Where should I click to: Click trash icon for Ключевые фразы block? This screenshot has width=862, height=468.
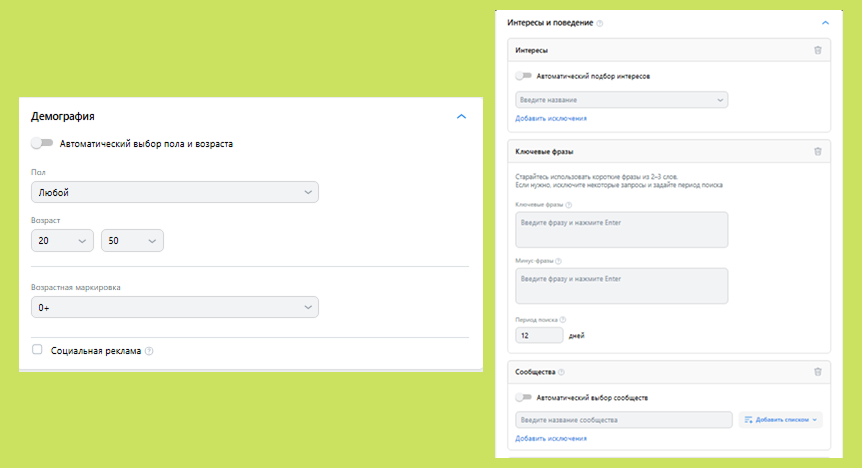[817, 151]
